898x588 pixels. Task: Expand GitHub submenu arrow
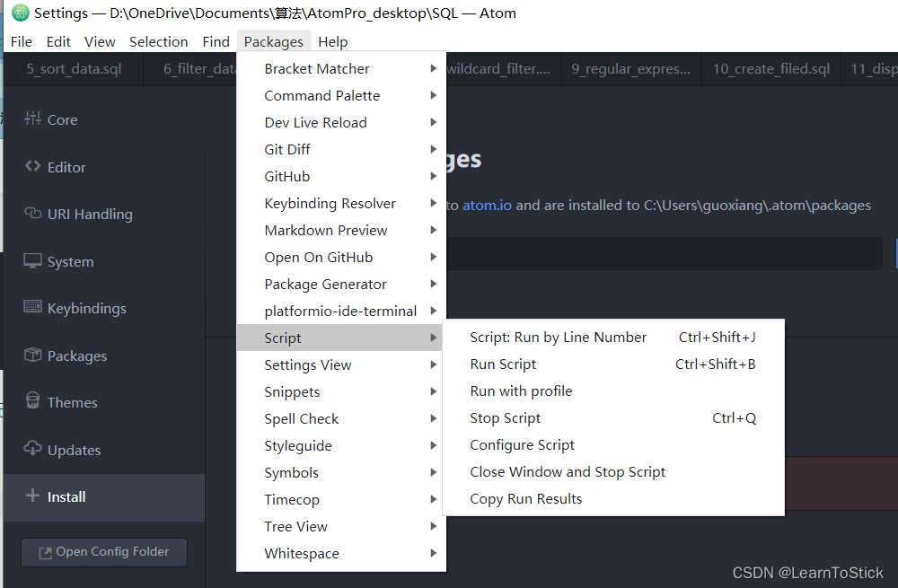point(434,176)
